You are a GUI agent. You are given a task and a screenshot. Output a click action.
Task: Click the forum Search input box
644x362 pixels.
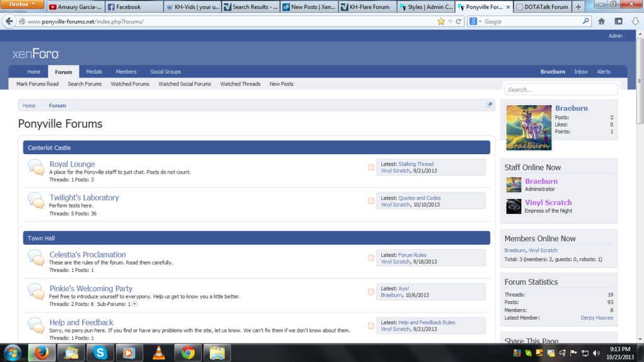click(x=560, y=89)
